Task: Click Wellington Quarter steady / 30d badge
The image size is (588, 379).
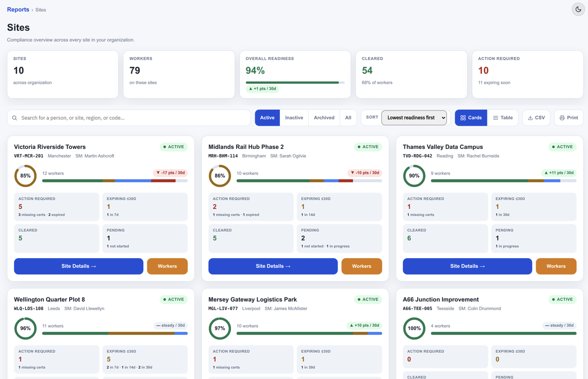Action: click(x=171, y=325)
